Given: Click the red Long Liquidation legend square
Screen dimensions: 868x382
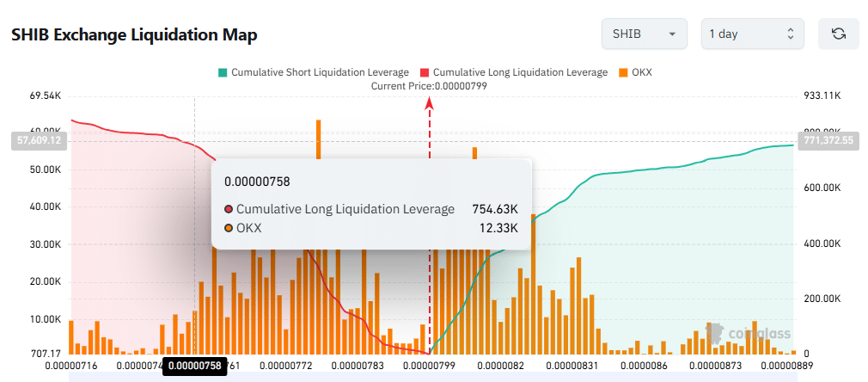Looking at the screenshot, I should 425,72.
